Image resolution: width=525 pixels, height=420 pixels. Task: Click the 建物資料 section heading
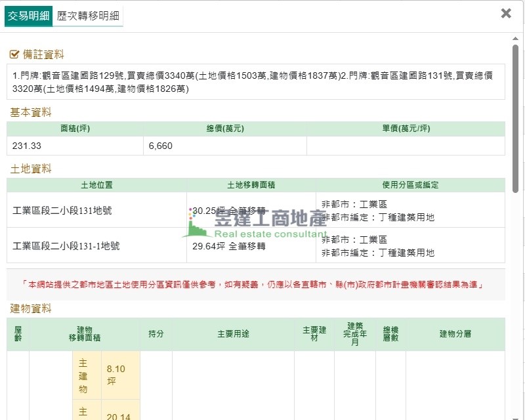pos(31,308)
